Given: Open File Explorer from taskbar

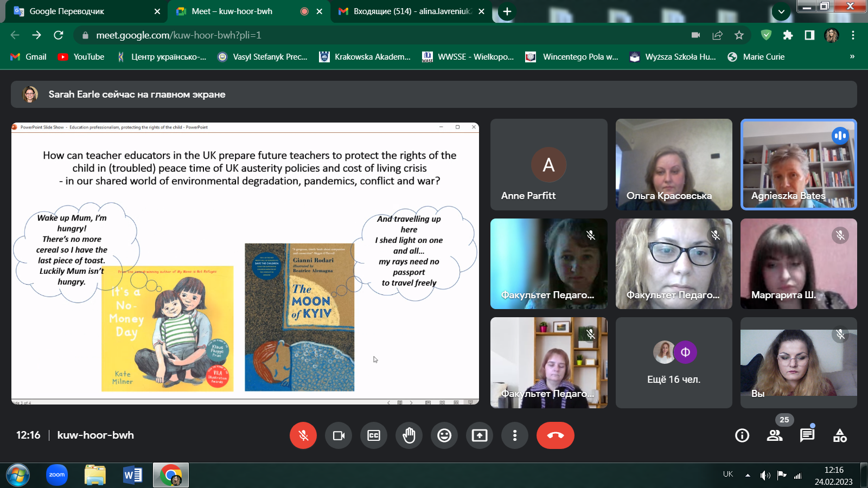Looking at the screenshot, I should pyautogui.click(x=95, y=475).
